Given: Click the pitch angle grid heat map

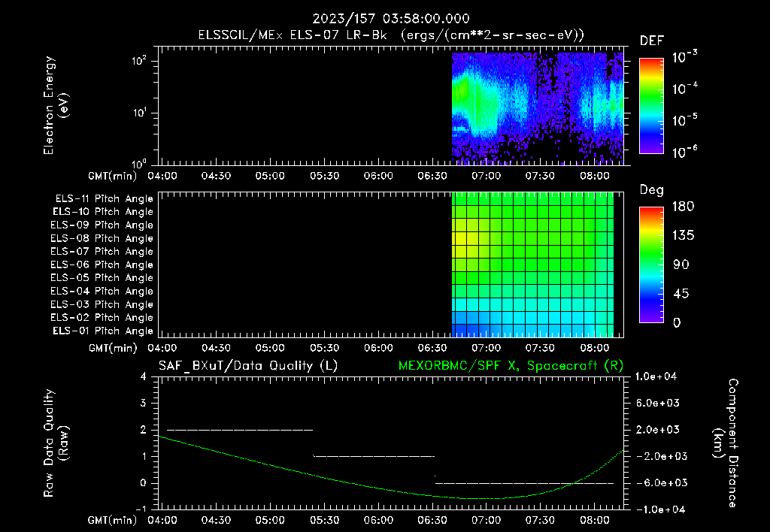Looking at the screenshot, I should pyautogui.click(x=532, y=264).
